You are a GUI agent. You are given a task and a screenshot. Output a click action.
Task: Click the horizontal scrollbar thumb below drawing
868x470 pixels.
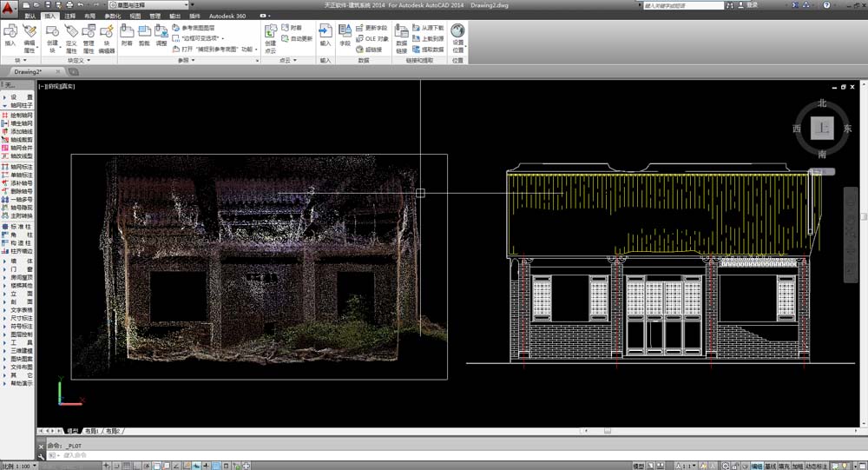608,431
